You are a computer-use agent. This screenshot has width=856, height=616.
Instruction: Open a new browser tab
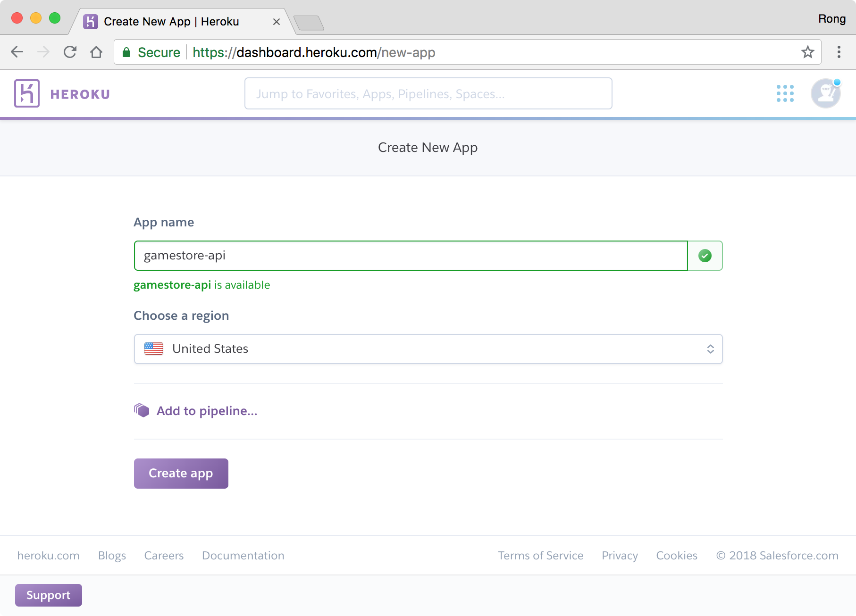click(x=309, y=23)
